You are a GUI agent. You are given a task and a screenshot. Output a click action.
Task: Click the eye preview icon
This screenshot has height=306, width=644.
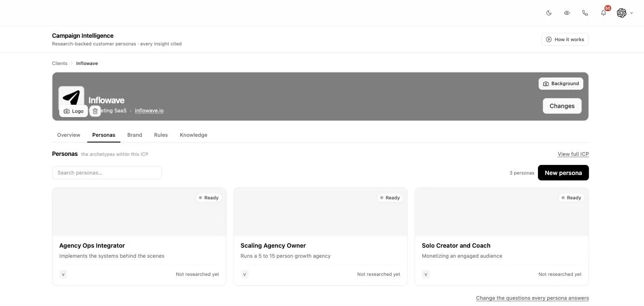pos(567,13)
